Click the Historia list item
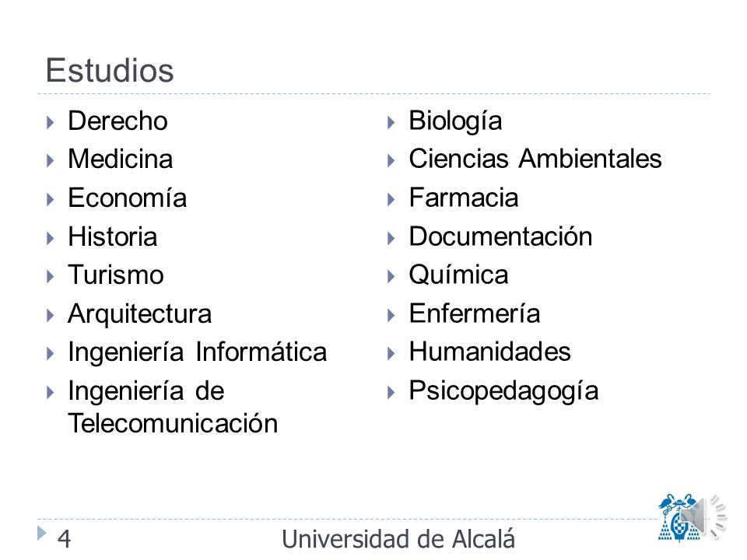 112,236
